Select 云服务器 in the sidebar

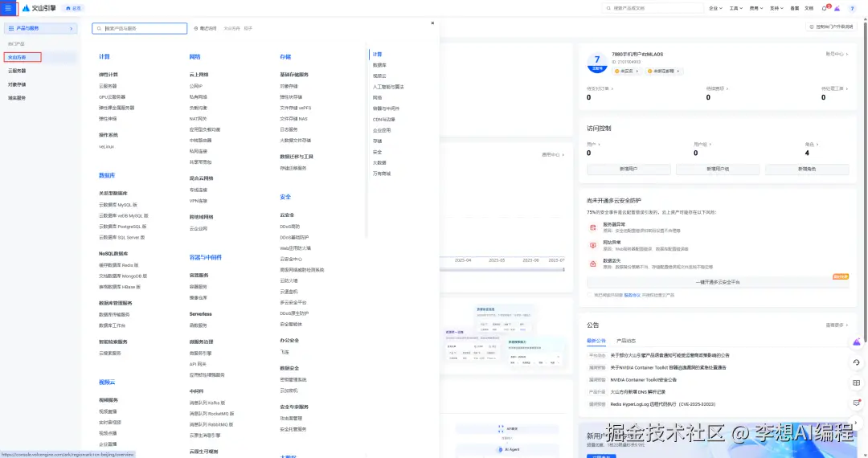point(17,71)
